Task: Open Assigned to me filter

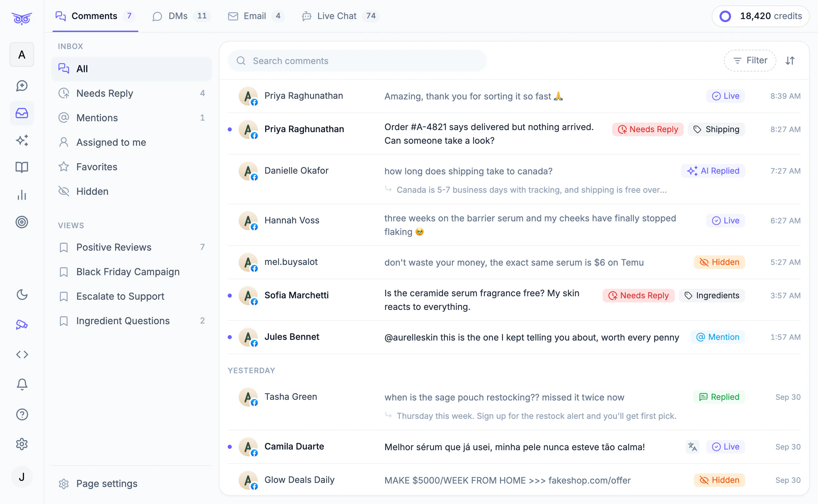Action: 132,142
